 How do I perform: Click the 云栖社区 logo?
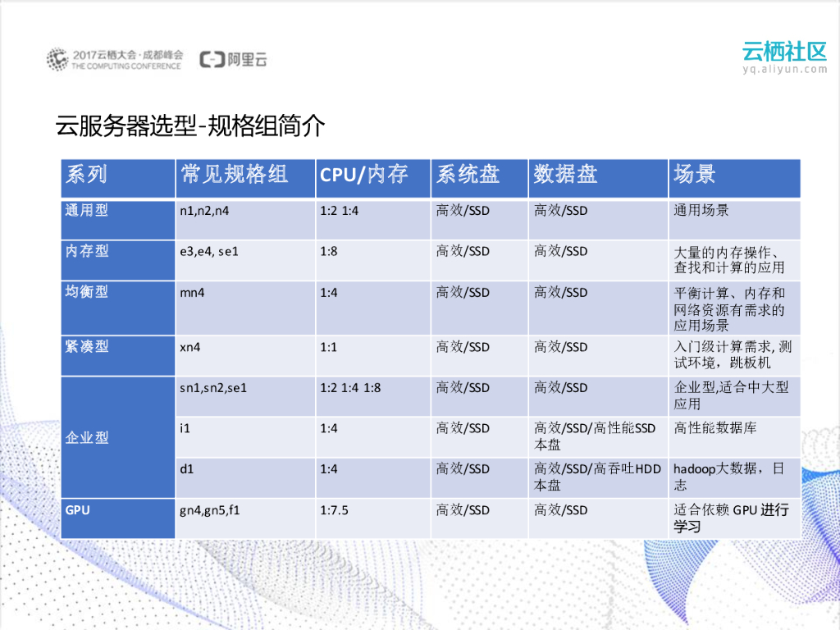(x=785, y=57)
